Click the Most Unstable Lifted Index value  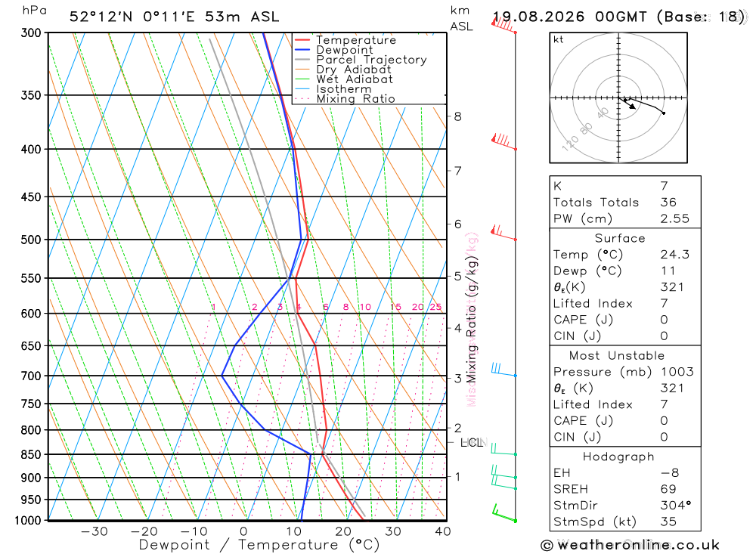coord(665,404)
